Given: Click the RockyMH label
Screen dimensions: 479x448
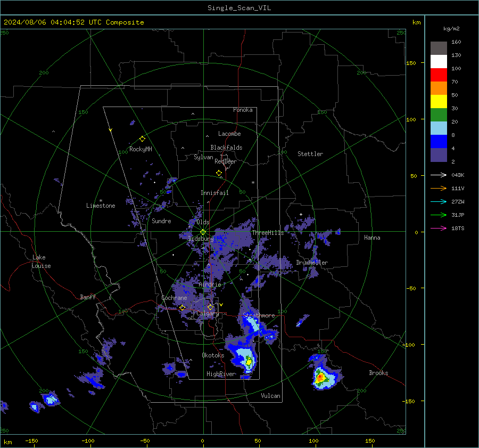Looking at the screenshot, I should tap(141, 149).
